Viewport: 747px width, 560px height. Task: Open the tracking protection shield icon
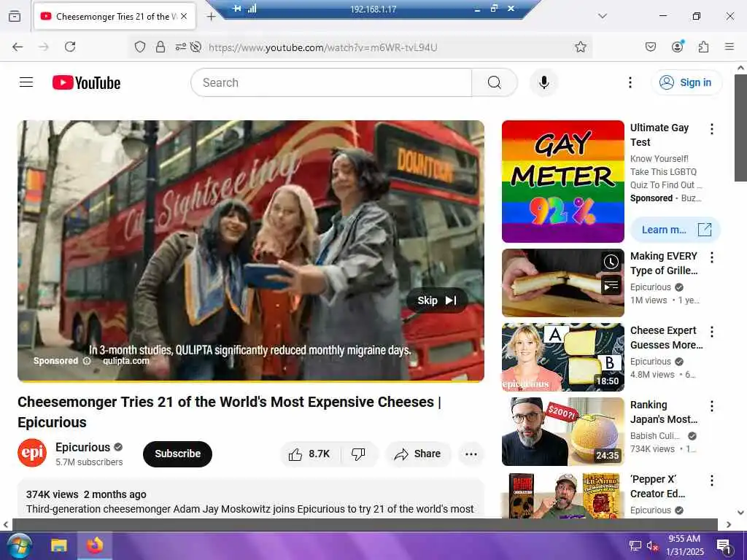pos(139,47)
